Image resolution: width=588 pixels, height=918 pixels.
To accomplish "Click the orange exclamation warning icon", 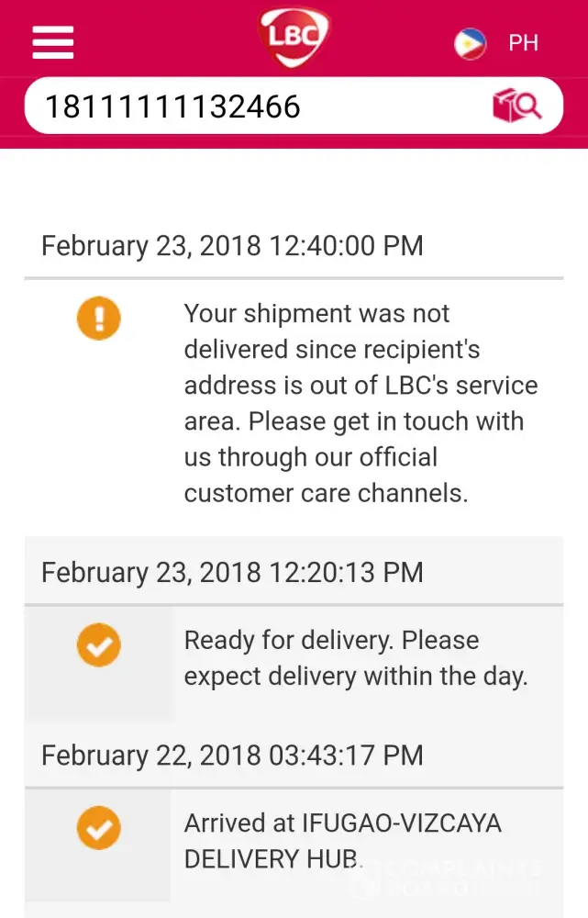I will (98, 319).
